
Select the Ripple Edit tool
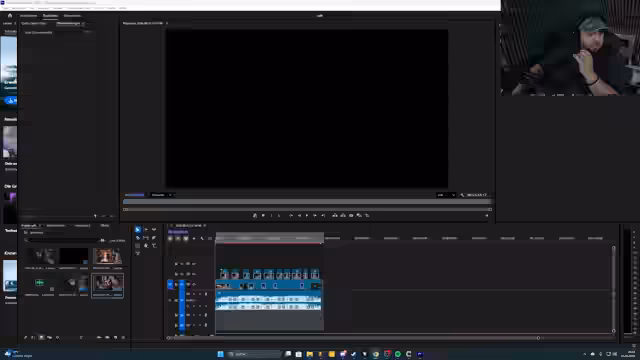coord(154,229)
